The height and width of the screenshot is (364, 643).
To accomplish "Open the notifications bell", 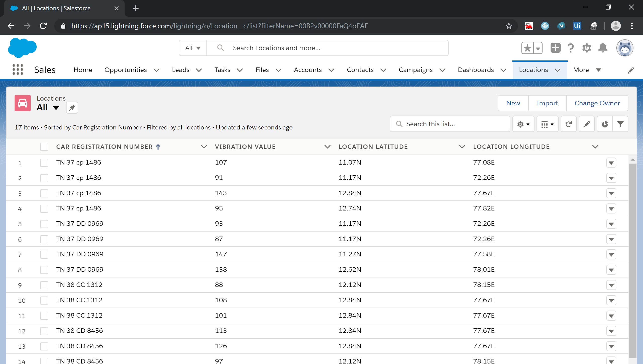I will (x=603, y=48).
